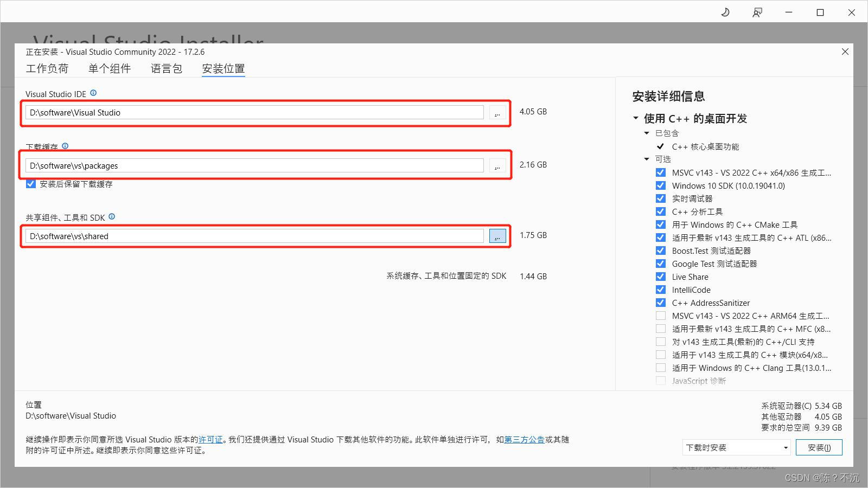
Task: Browse for the download cache packages folder
Action: pos(497,166)
